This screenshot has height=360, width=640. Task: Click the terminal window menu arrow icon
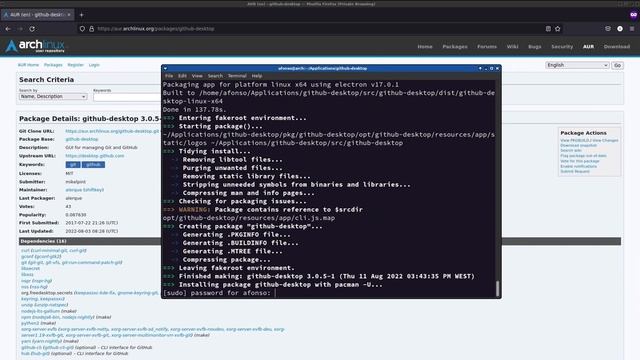coord(165,69)
